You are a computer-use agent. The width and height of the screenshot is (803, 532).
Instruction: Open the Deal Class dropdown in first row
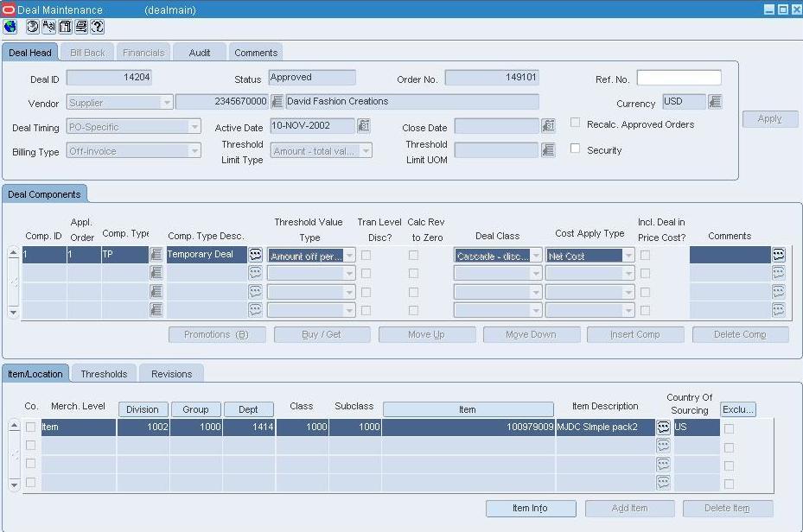[x=536, y=256]
